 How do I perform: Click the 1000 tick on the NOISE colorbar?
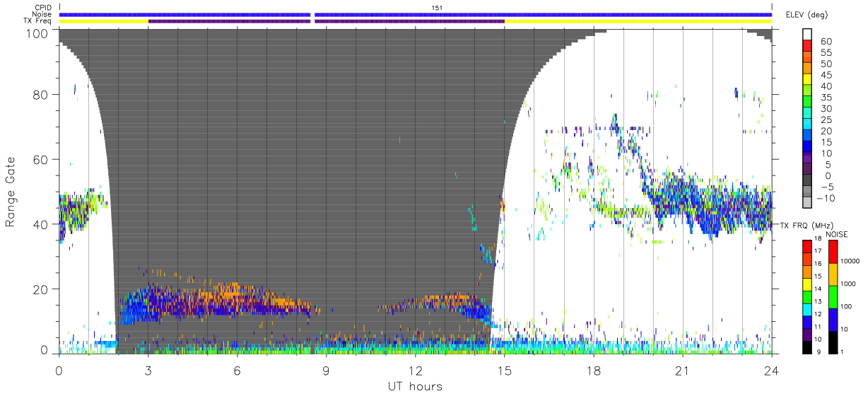pos(849,284)
